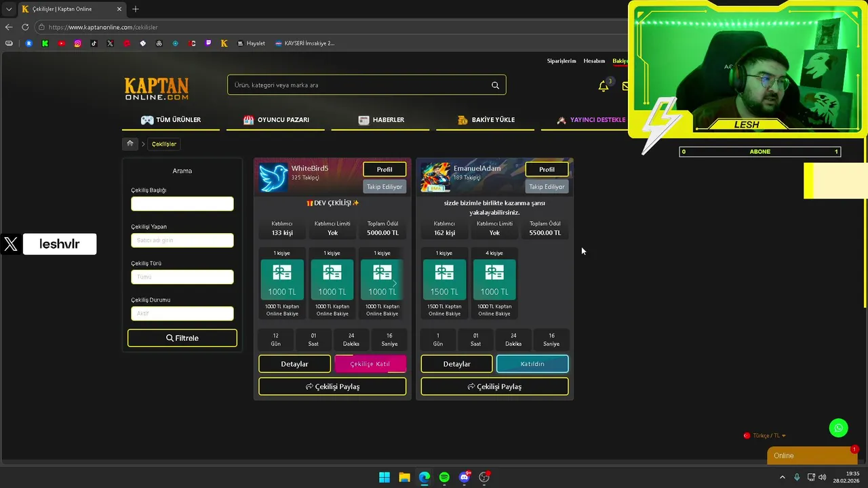Open the TikTok bookmark icon
Image resolution: width=868 pixels, height=488 pixels.
[94, 43]
